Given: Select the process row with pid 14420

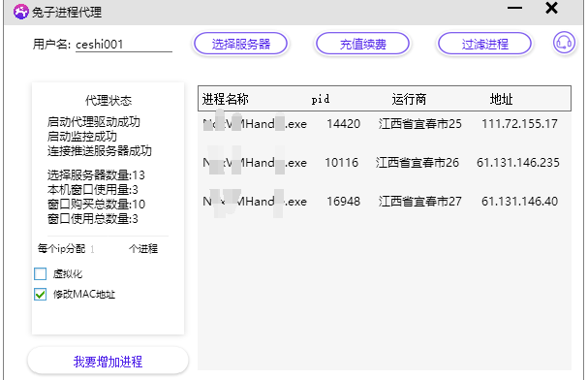Looking at the screenshot, I should (x=385, y=124).
